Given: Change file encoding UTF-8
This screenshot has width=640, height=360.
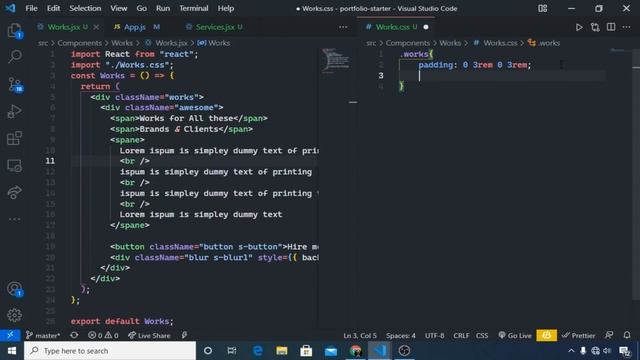Looking at the screenshot, I should pos(434,335).
